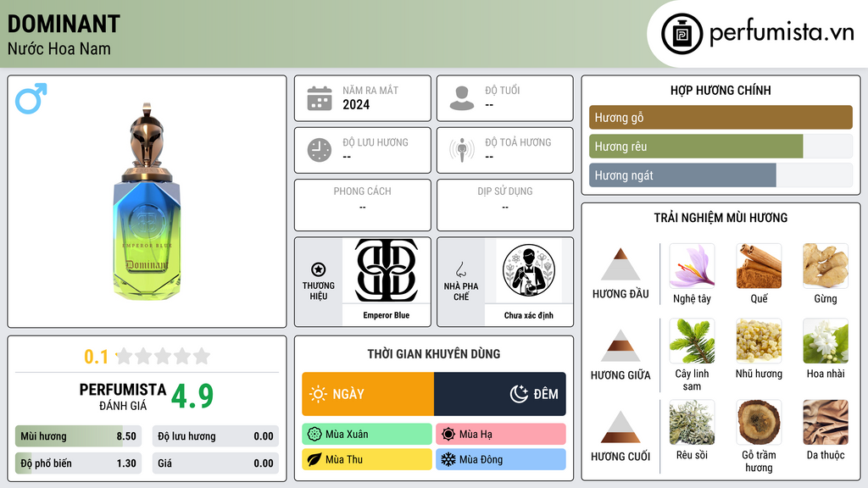This screenshot has height=488, width=868.
Task: Select the Mùa Hạ season chip
Action: tap(501, 435)
